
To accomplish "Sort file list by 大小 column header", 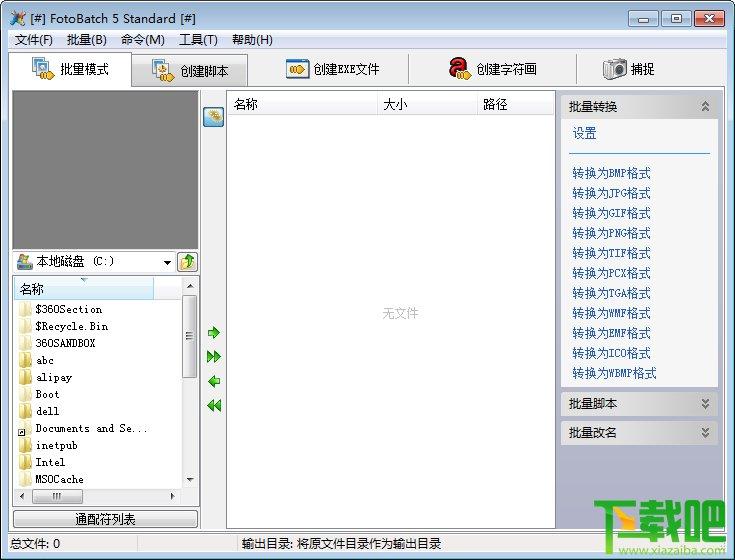I will pos(427,104).
